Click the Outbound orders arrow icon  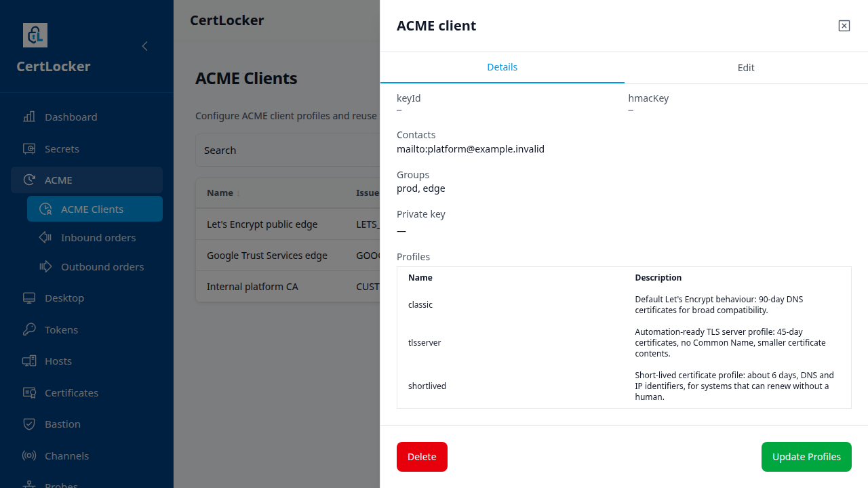[x=45, y=266]
